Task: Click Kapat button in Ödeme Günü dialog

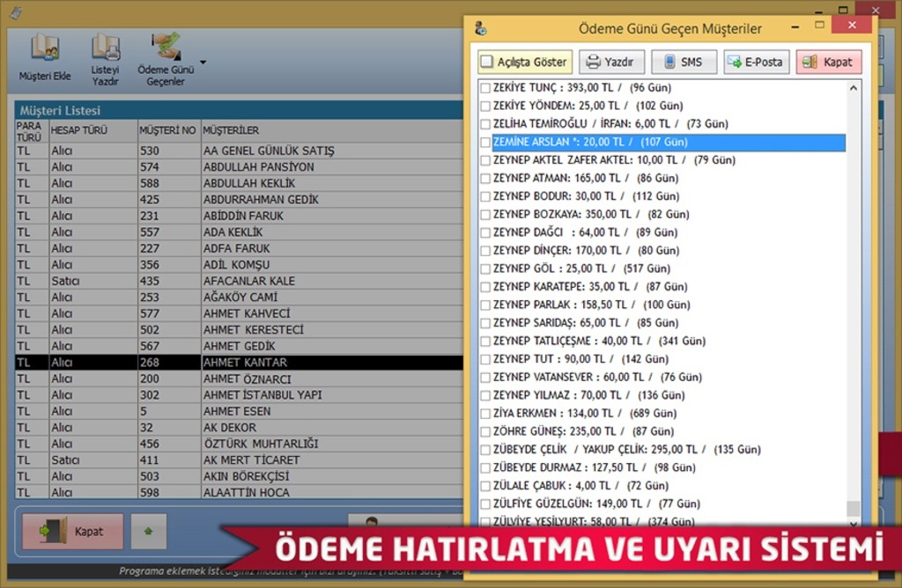Action: coord(829,62)
